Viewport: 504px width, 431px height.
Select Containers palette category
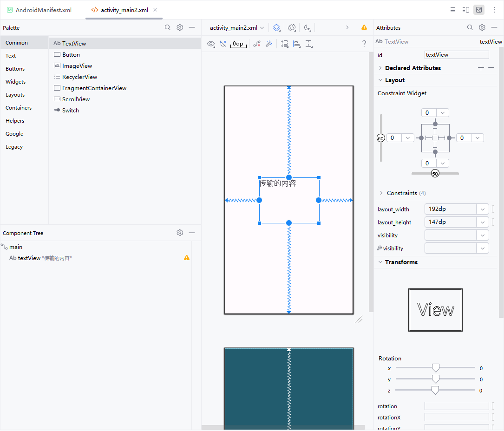coord(25,108)
